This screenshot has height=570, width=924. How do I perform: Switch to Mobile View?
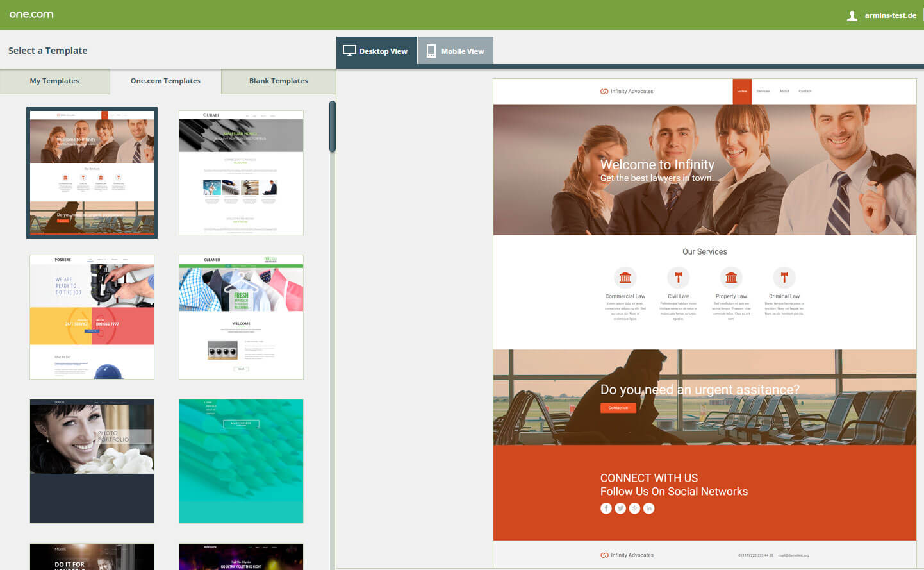(456, 51)
